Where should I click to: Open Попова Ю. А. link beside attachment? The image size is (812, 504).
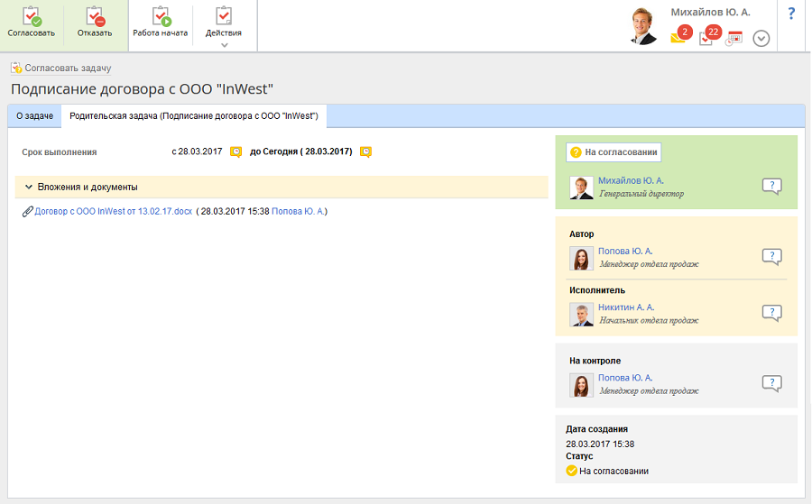point(299,211)
